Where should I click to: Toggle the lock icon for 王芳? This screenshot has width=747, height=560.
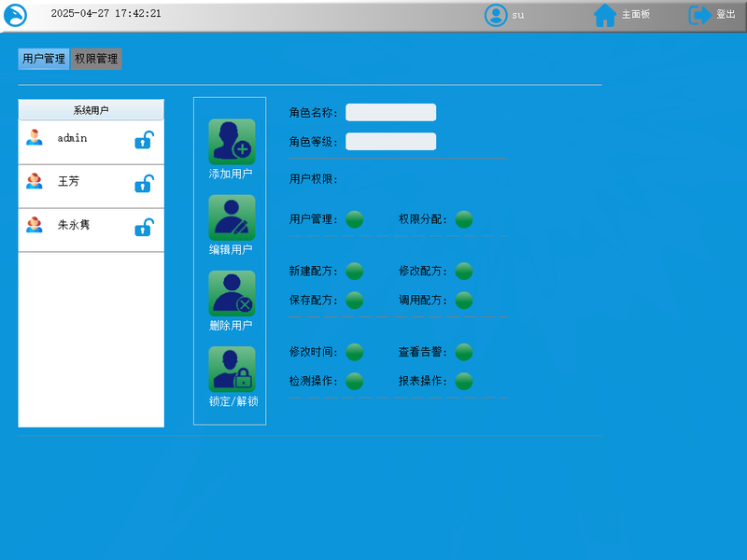[x=144, y=183]
